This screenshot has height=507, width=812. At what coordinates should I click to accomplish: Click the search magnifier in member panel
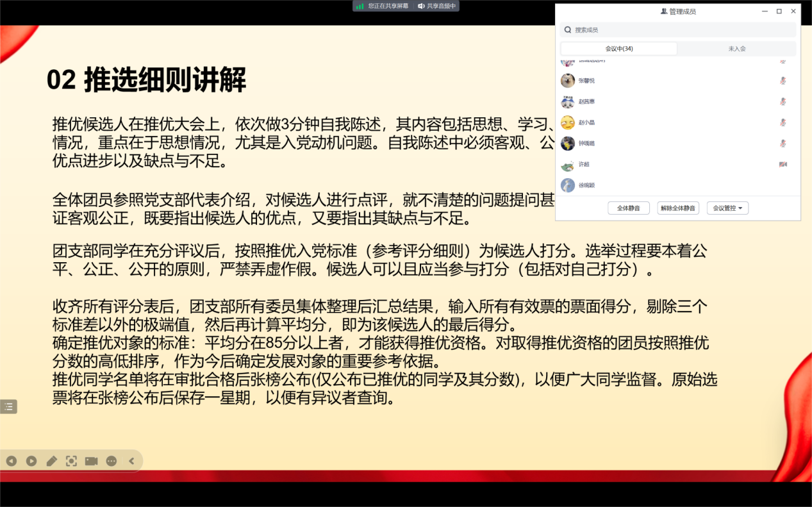(568, 29)
